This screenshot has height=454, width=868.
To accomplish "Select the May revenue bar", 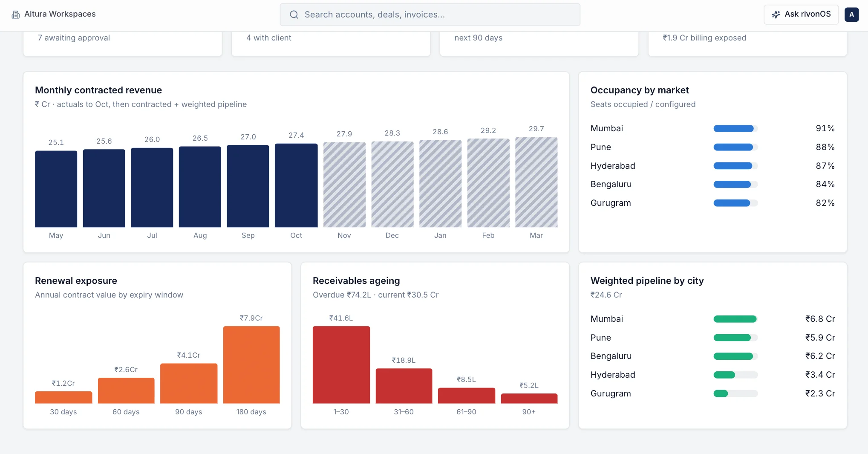I will (x=56, y=189).
